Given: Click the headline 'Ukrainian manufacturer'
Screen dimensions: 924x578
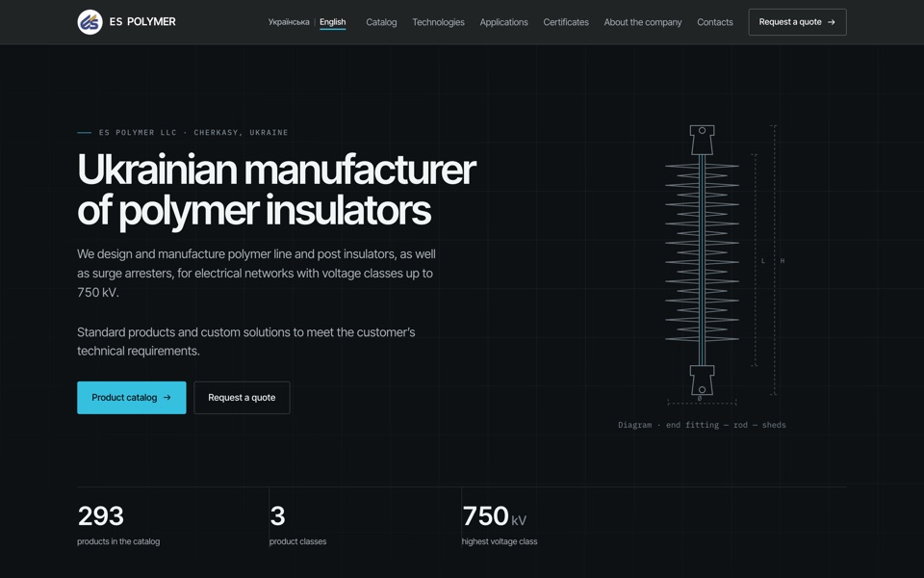Looking at the screenshot, I should [x=276, y=170].
